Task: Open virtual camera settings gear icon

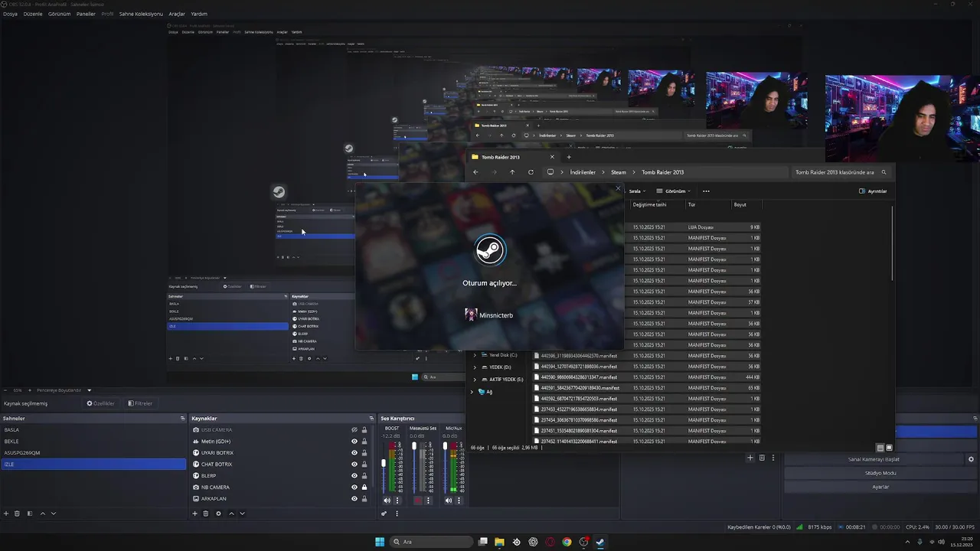Action: [971, 459]
